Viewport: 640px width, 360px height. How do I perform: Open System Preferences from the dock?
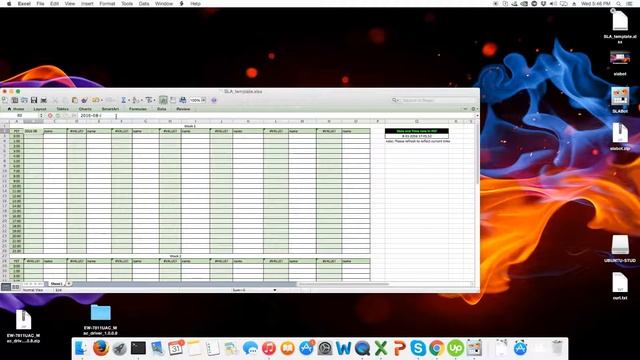[325, 348]
